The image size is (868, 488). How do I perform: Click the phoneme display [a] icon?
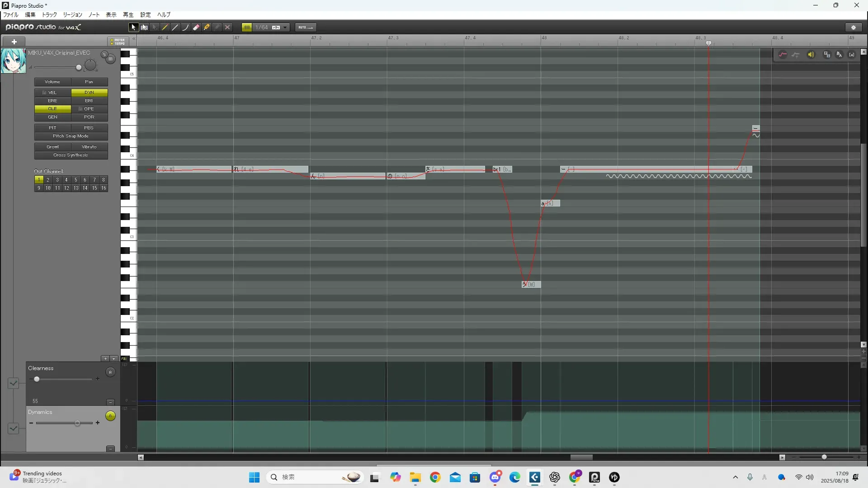click(852, 55)
